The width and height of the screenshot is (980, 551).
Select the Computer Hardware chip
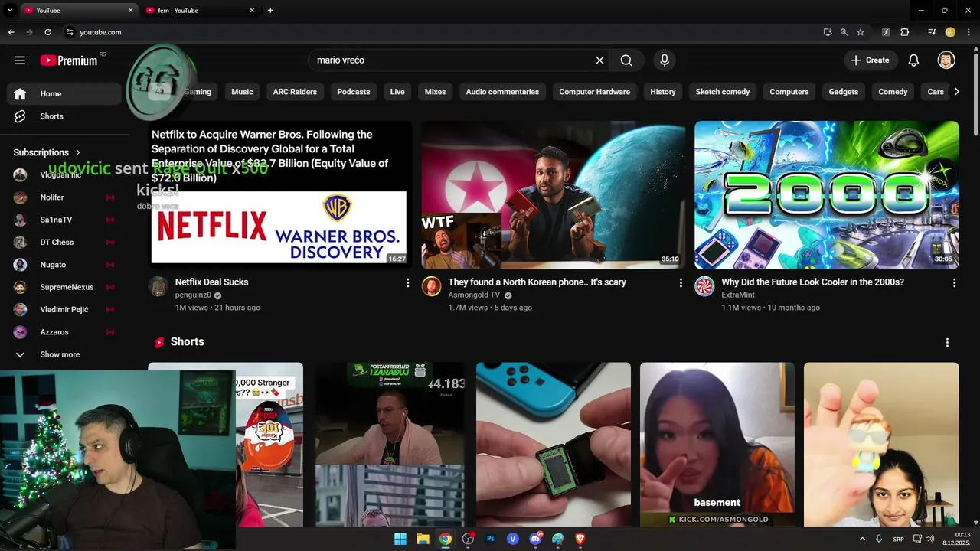594,92
